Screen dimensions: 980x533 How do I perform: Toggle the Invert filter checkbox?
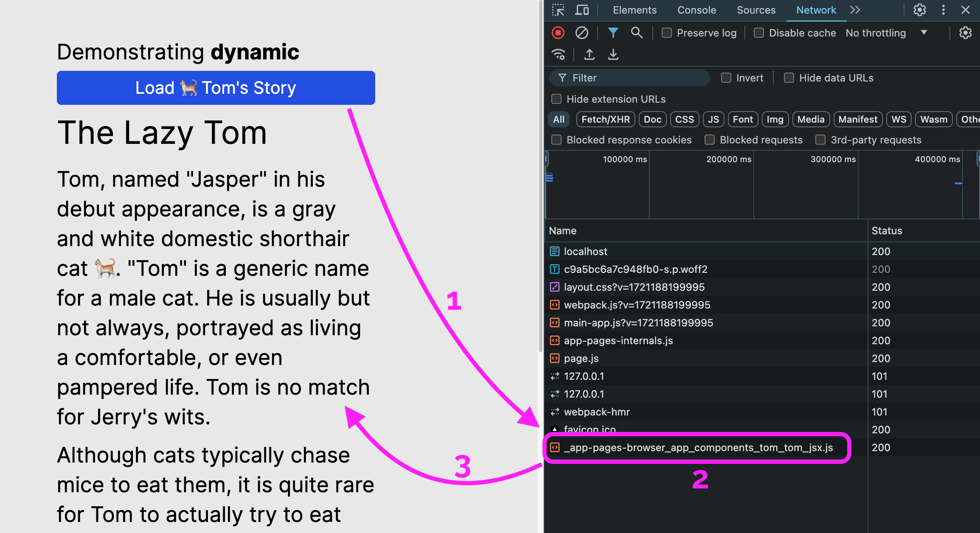[x=726, y=78]
